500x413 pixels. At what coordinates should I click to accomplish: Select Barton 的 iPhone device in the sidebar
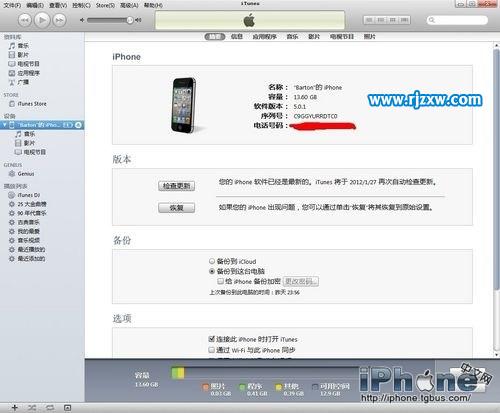point(42,125)
